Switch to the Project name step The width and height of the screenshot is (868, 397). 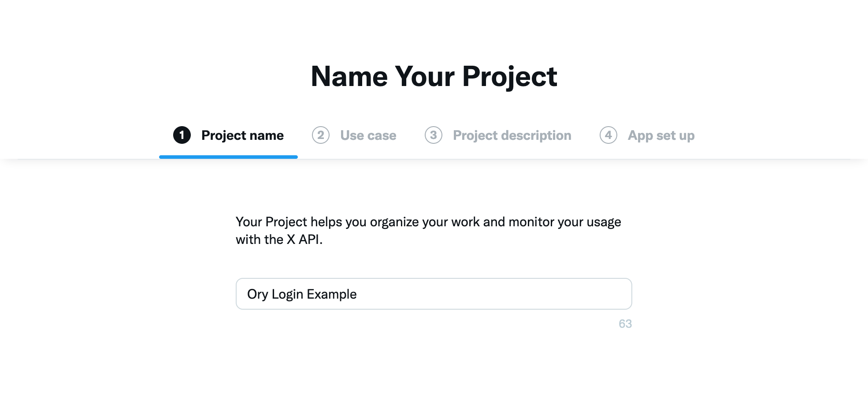pyautogui.click(x=242, y=135)
